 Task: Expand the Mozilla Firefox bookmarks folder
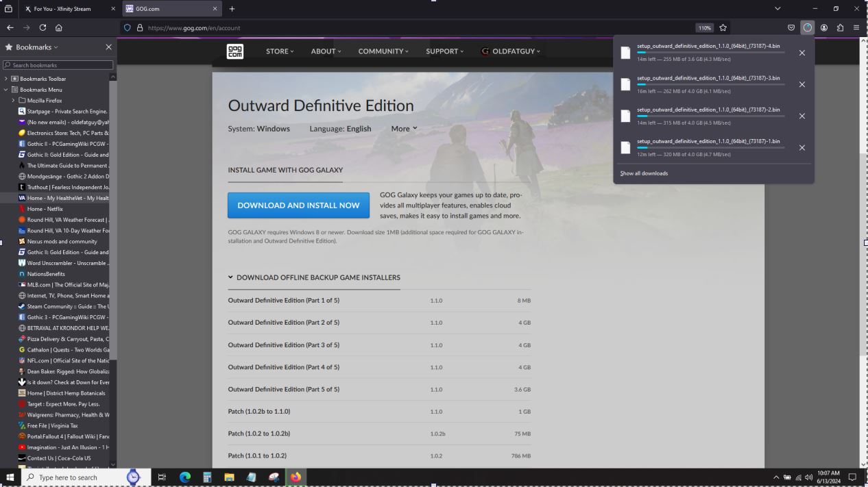[13, 101]
